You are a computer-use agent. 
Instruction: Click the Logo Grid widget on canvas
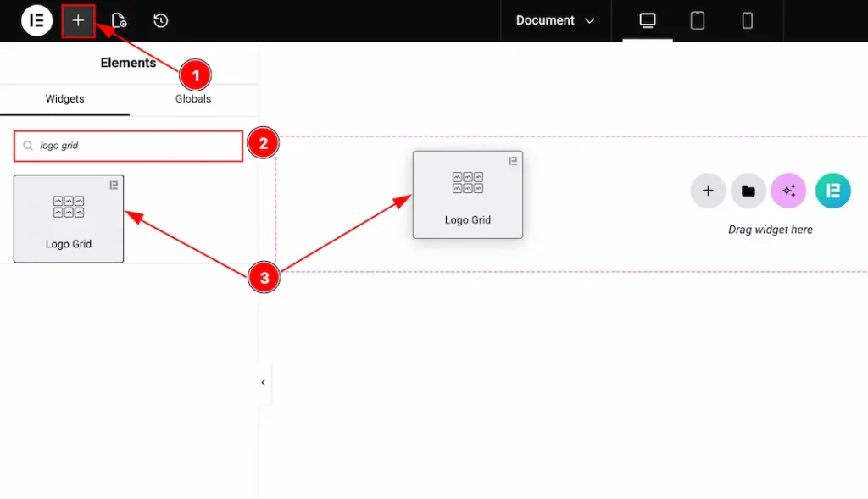click(467, 194)
